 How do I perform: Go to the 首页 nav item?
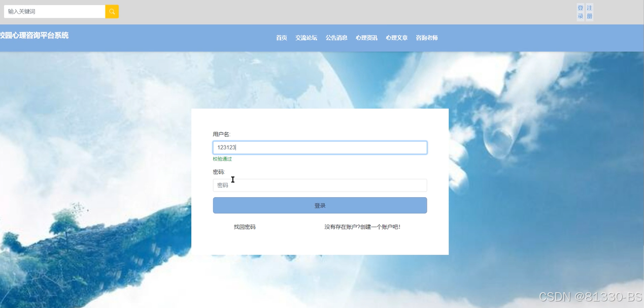tap(282, 38)
